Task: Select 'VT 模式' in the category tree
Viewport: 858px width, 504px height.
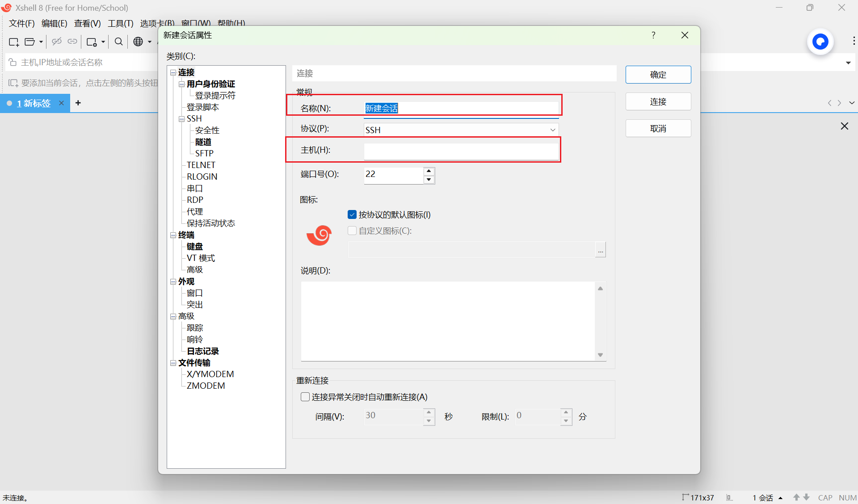Action: (201, 258)
